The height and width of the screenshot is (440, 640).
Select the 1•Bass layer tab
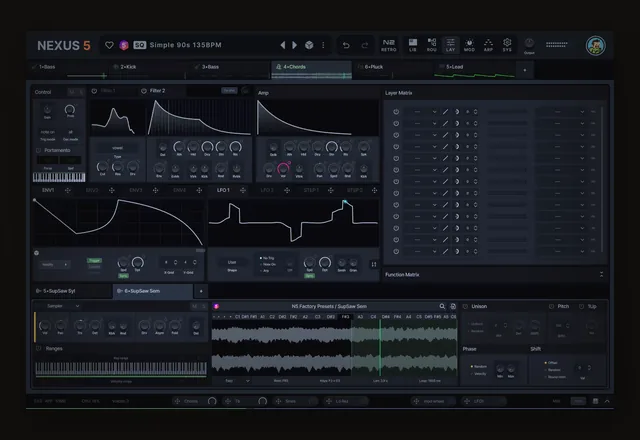click(x=67, y=69)
